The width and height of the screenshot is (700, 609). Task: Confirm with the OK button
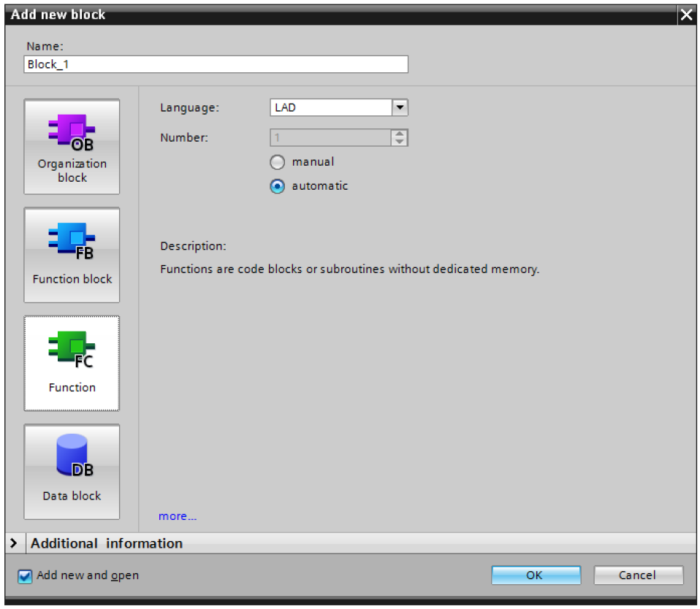(x=535, y=575)
